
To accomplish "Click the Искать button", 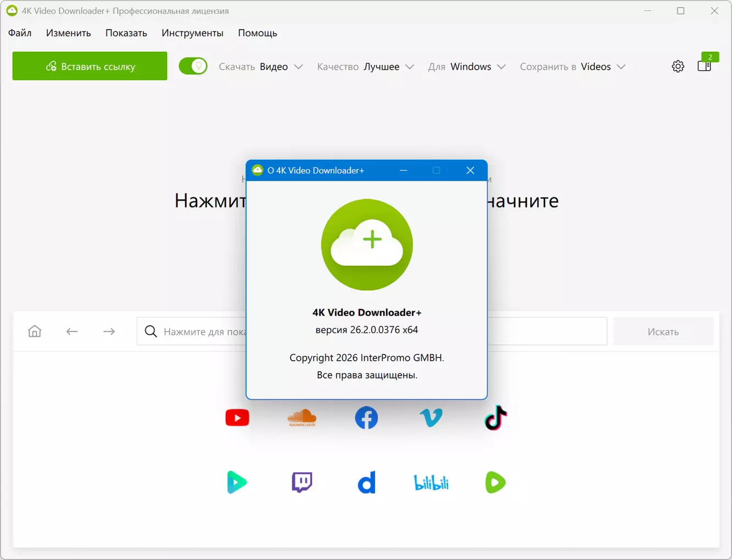I will [x=663, y=332].
